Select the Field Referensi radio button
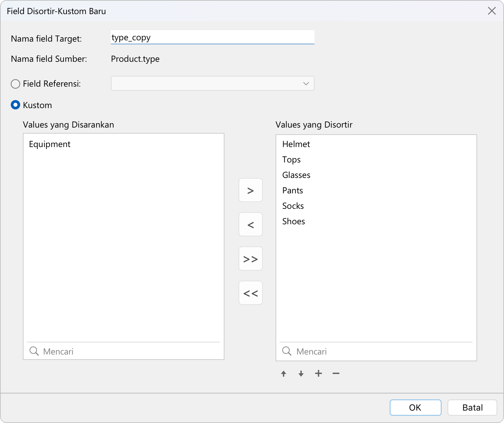Image resolution: width=504 pixels, height=423 pixels. point(15,84)
